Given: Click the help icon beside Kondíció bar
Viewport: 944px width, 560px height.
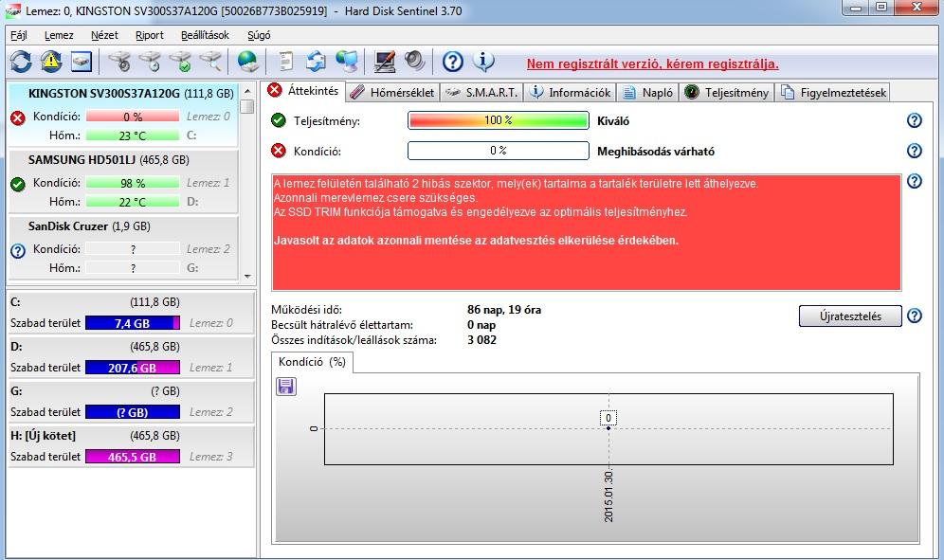Looking at the screenshot, I should pyautogui.click(x=914, y=151).
